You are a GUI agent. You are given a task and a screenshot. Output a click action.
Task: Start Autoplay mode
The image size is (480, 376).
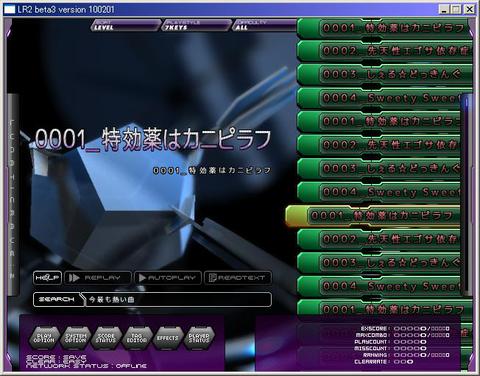[168, 278]
